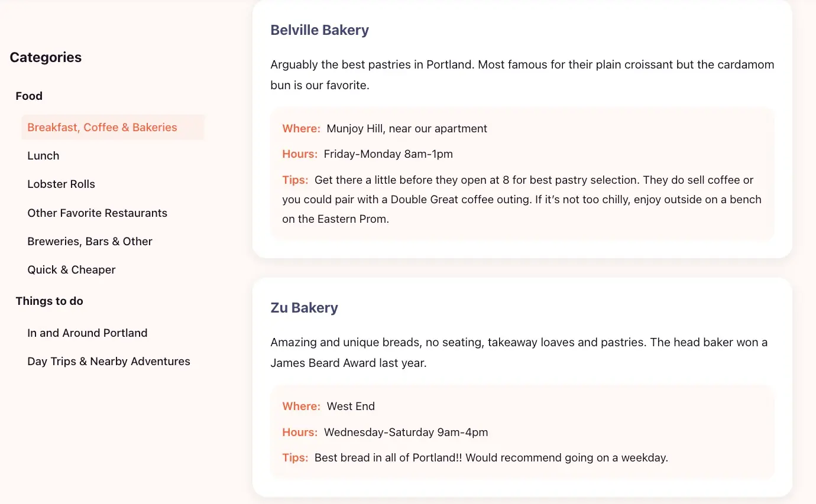Click the highlighted Breakfast, Coffee & Bakeries category
This screenshot has width=816, height=504.
click(x=102, y=127)
